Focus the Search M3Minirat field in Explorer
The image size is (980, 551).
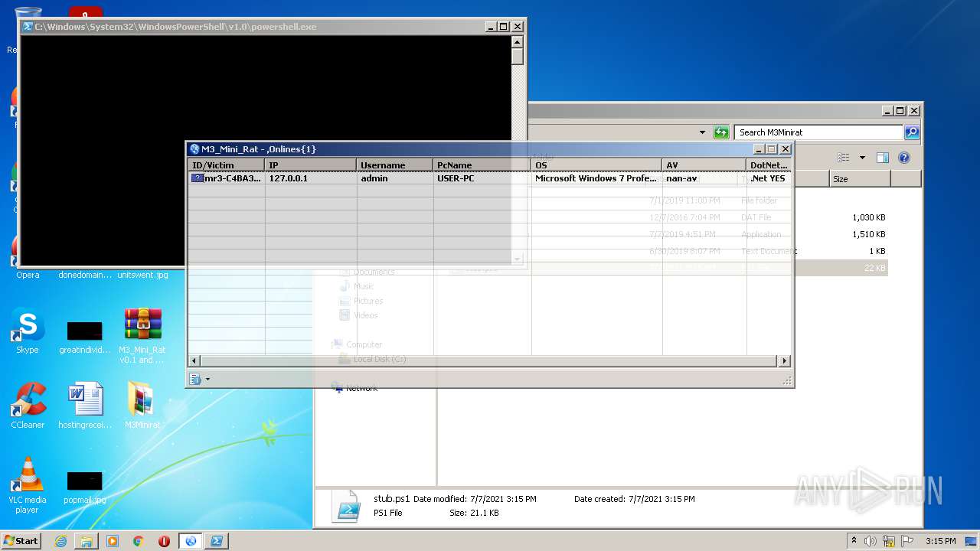pyautogui.click(x=818, y=132)
